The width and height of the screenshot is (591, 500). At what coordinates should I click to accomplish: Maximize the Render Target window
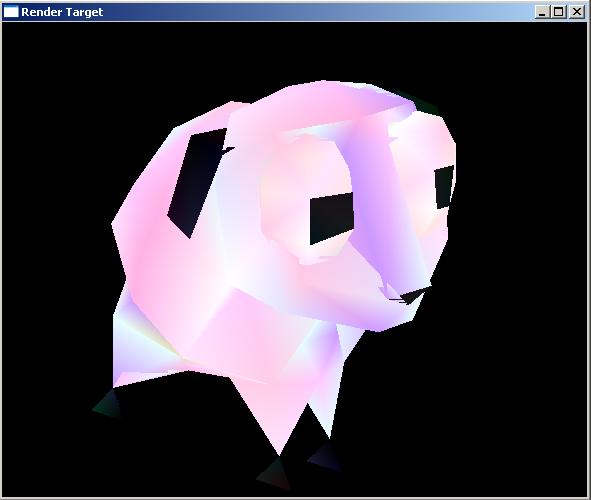pyautogui.click(x=559, y=12)
